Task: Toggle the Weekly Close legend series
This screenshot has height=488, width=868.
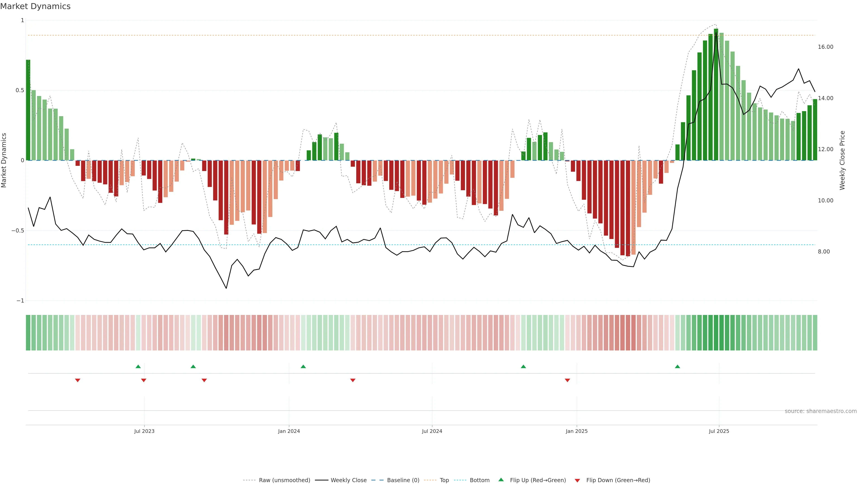Action: [x=348, y=480]
